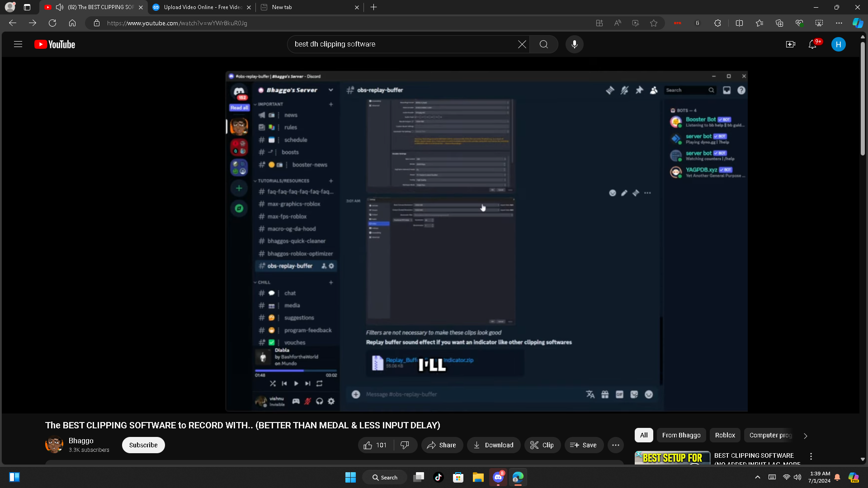
Task: Show hidden system tray icons
Action: (758, 477)
